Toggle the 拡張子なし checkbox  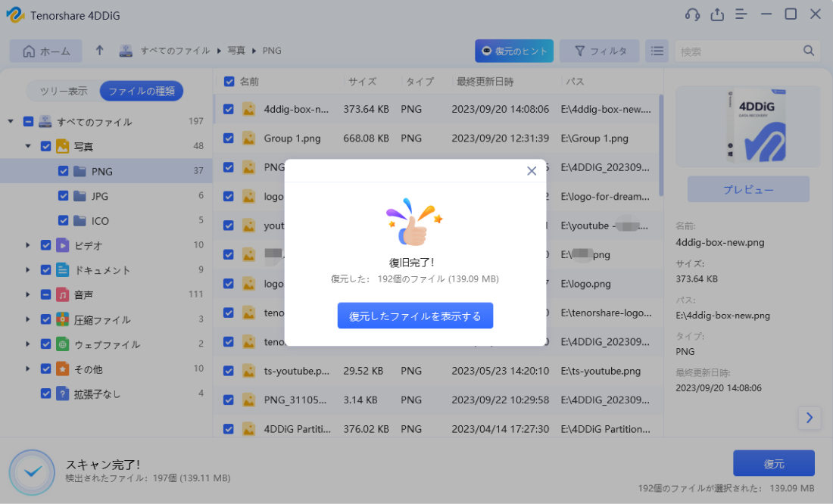tap(45, 394)
